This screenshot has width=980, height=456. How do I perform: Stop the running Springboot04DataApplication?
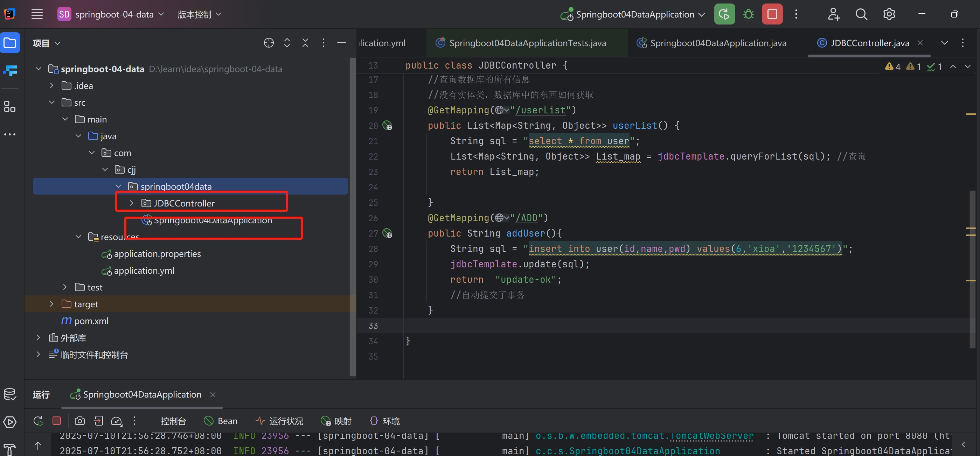(772, 14)
